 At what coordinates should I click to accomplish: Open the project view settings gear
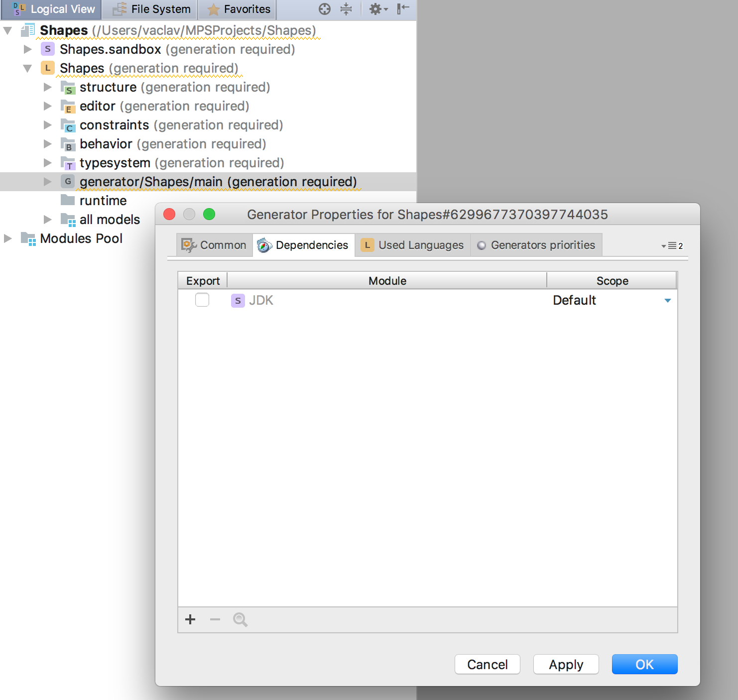[x=377, y=9]
